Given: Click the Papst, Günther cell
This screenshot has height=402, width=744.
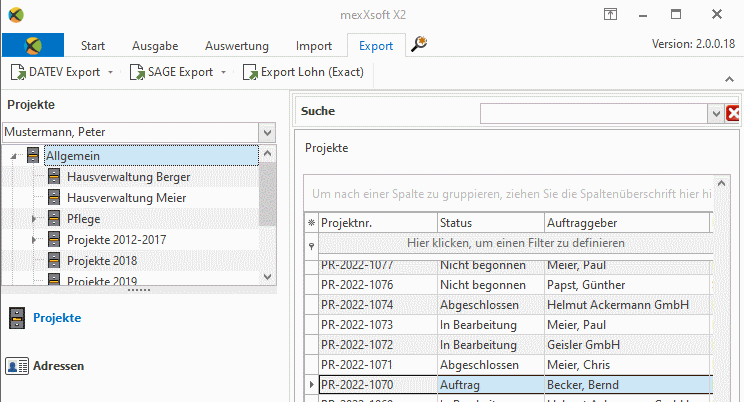Looking at the screenshot, I should point(628,285).
